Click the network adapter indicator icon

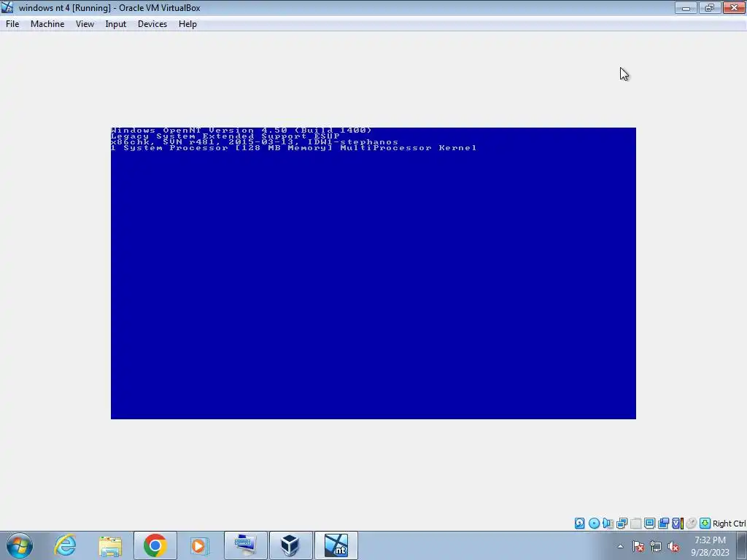(622, 524)
